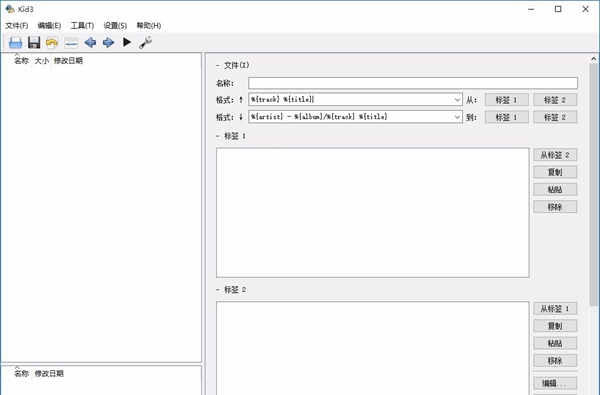The height and width of the screenshot is (395, 600).
Task: Sort the lower folder list by 名称 header
Action: (x=21, y=373)
